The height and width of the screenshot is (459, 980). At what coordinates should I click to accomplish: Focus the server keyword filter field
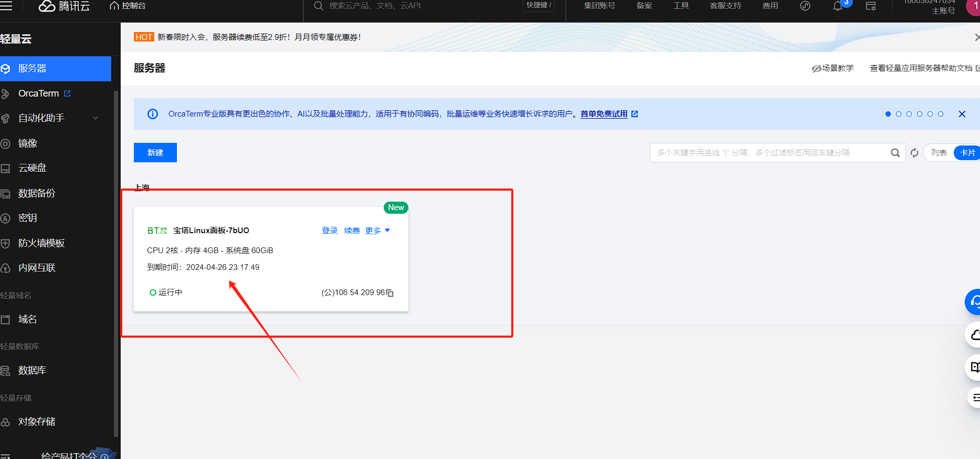[768, 153]
